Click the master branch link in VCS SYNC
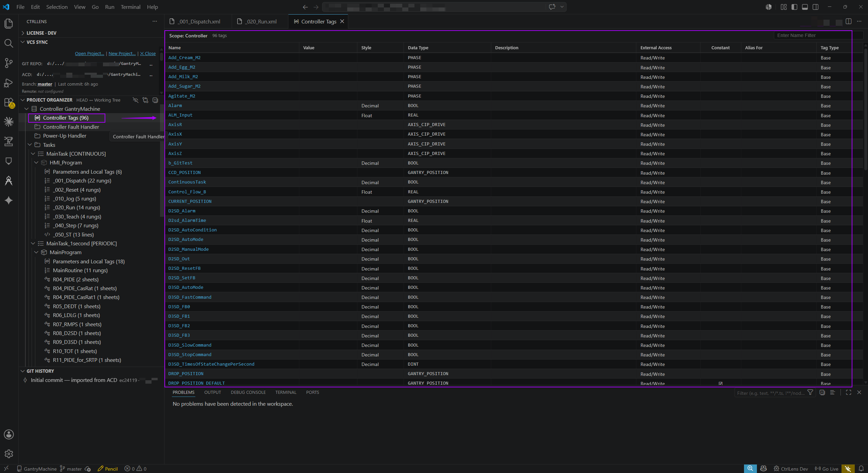The image size is (868, 473). pyautogui.click(x=45, y=84)
